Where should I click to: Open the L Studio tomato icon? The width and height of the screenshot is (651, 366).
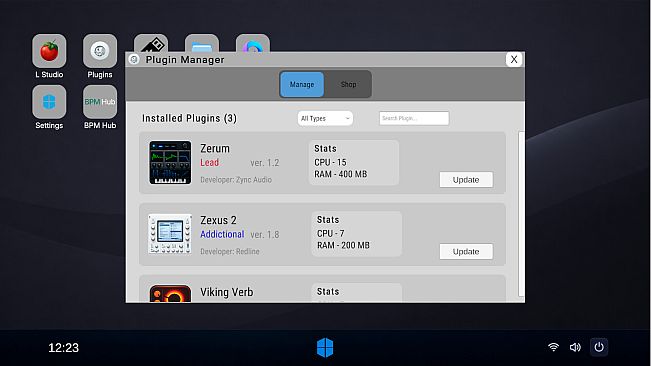pyautogui.click(x=49, y=51)
